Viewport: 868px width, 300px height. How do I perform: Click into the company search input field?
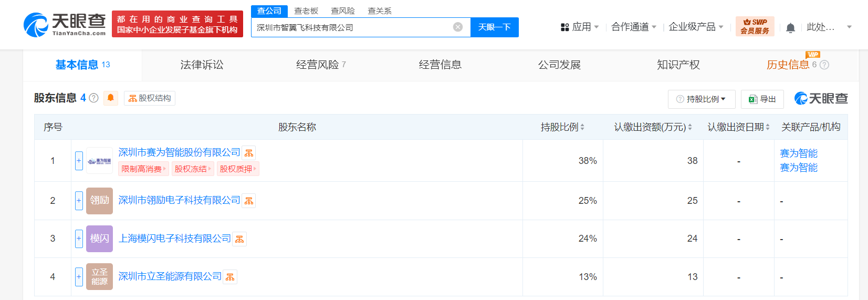pyautogui.click(x=352, y=27)
